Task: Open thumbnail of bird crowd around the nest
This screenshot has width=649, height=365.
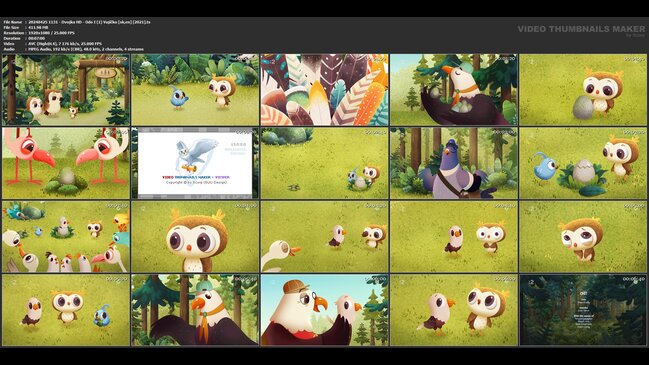Action: point(66,237)
